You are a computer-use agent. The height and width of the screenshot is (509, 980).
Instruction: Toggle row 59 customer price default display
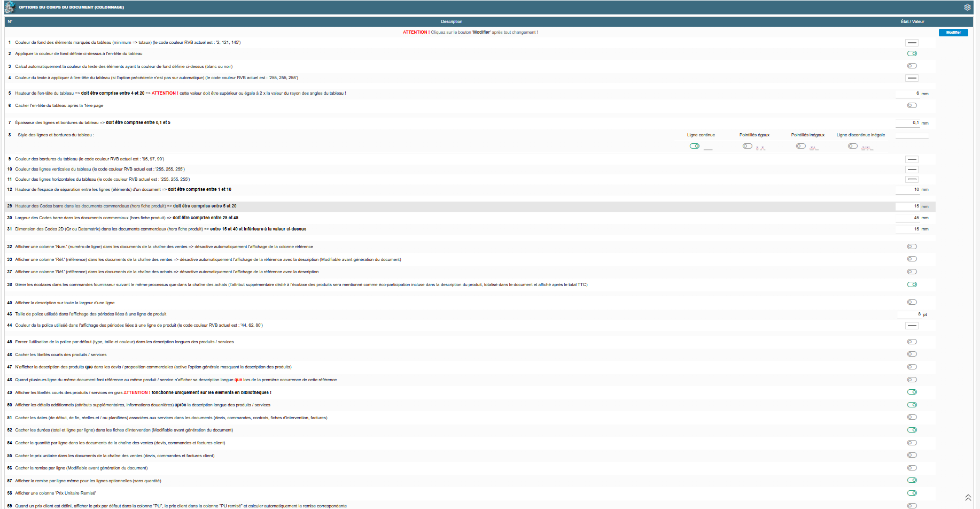coord(912,506)
